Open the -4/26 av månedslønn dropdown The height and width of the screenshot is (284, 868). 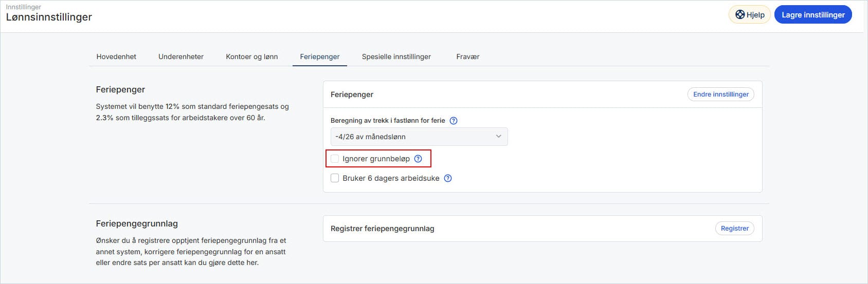click(x=419, y=137)
